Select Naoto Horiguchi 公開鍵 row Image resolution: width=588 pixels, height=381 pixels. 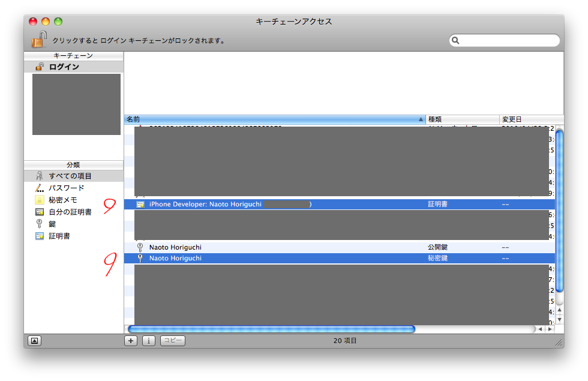[x=340, y=247]
